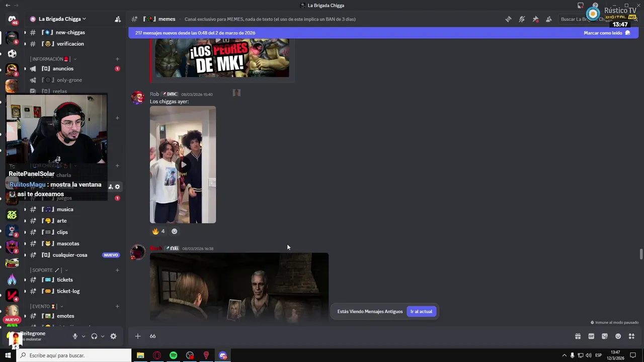Toggle channel notification mute bell

tap(522, 19)
